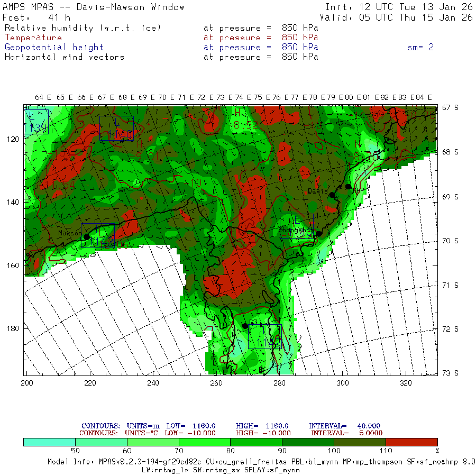Image resolution: width=476 pixels, height=476 pixels.
Task: Click the '69 S' latitude label
Action: tap(450, 197)
